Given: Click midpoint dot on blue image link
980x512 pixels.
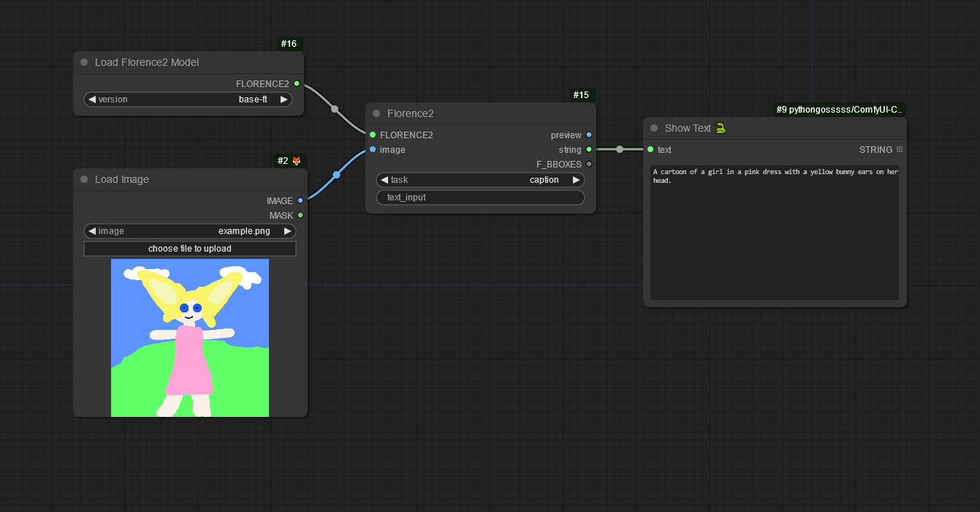Looking at the screenshot, I should (x=336, y=175).
